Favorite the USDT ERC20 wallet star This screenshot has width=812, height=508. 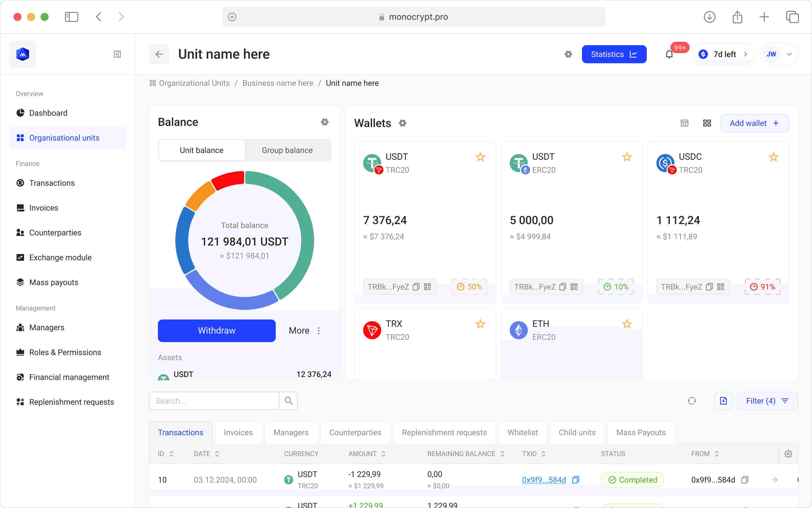(627, 157)
